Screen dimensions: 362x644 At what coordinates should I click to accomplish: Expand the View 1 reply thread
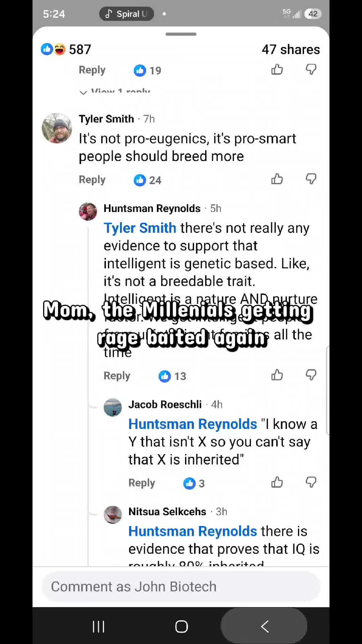coord(115,91)
